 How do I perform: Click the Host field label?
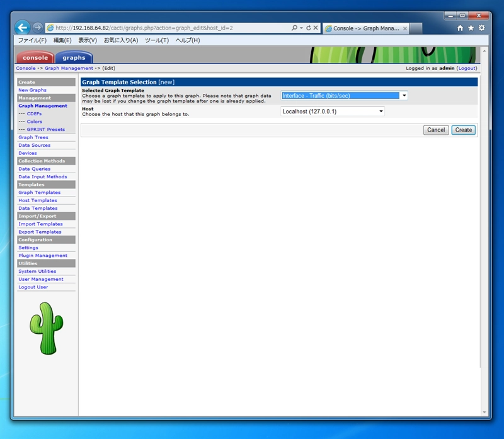[88, 108]
